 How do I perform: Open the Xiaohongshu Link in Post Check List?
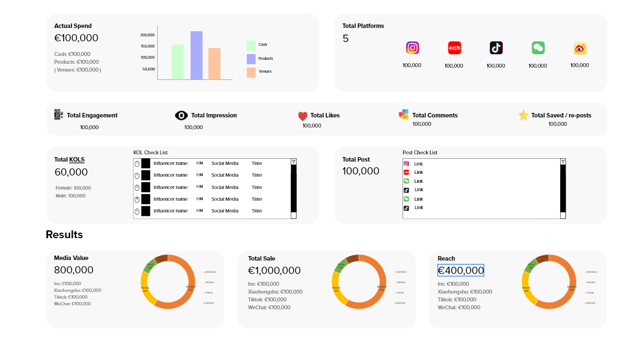[418, 172]
